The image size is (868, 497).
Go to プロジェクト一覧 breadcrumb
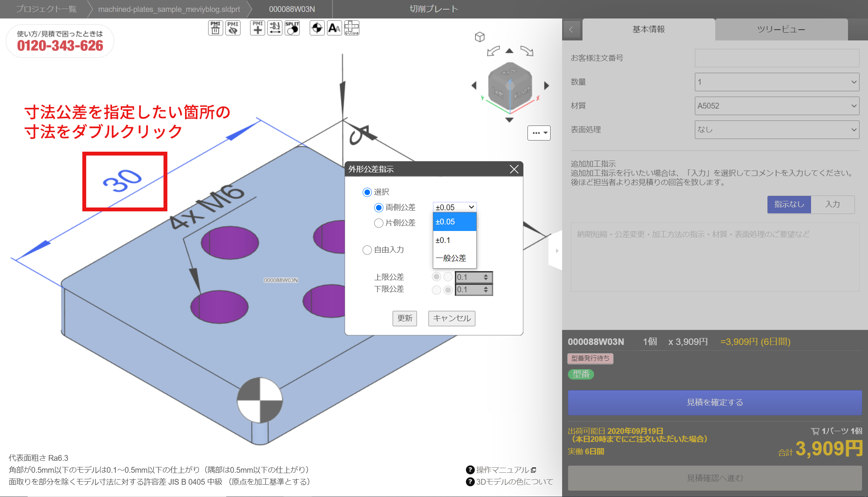tap(46, 9)
